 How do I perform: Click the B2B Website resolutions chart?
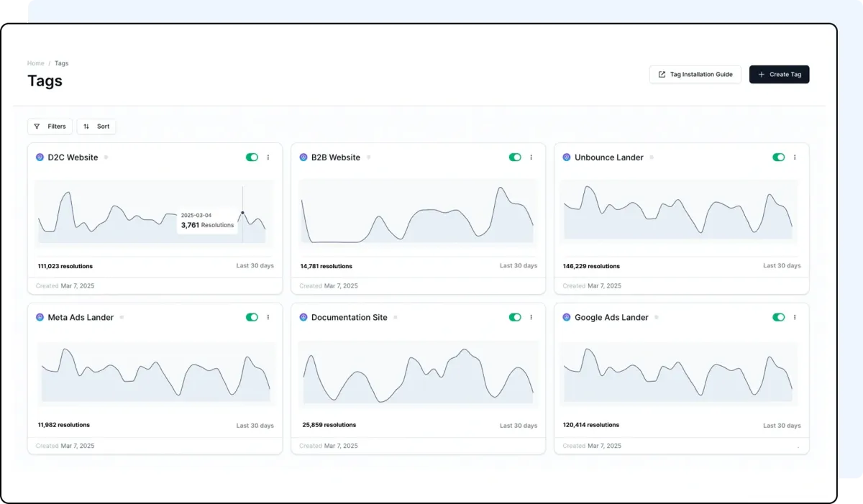[x=418, y=214]
